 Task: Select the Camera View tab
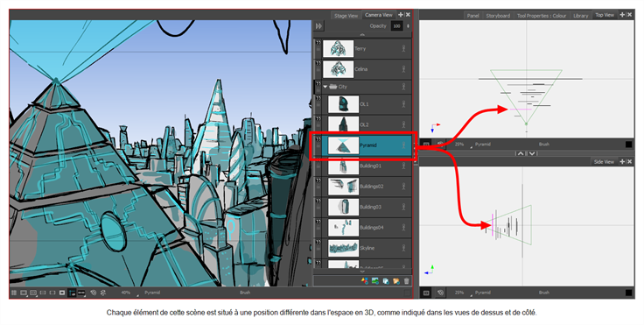[379, 15]
